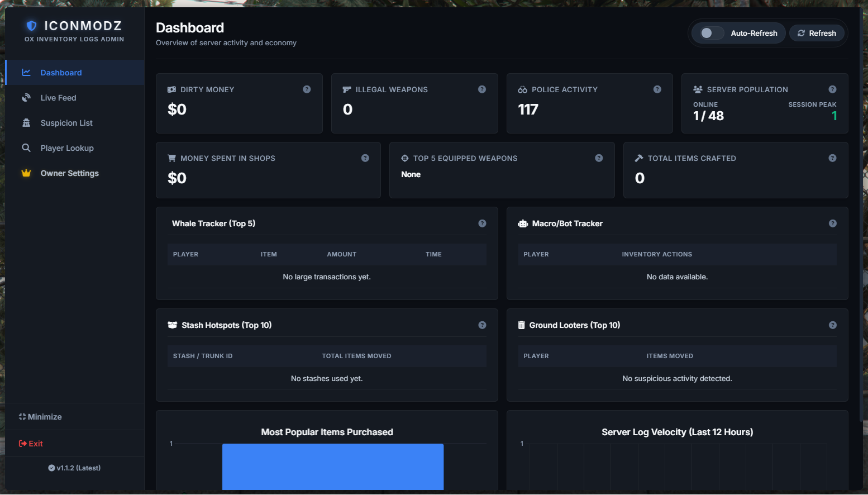The height and width of the screenshot is (495, 868).
Task: Click the Suspicion List building icon
Action: [26, 123]
